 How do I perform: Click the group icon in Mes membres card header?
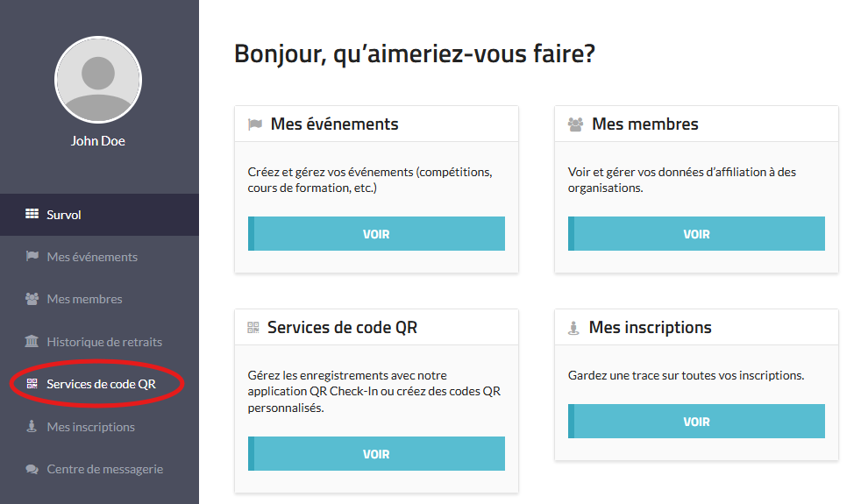point(575,124)
